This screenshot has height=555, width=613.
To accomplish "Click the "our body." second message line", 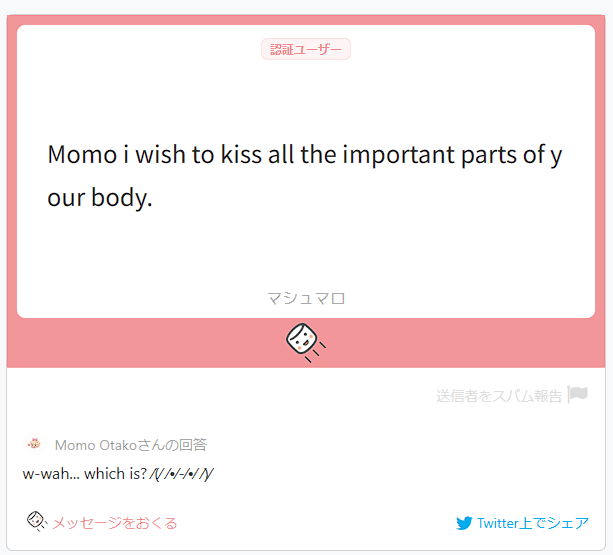I will click(100, 197).
